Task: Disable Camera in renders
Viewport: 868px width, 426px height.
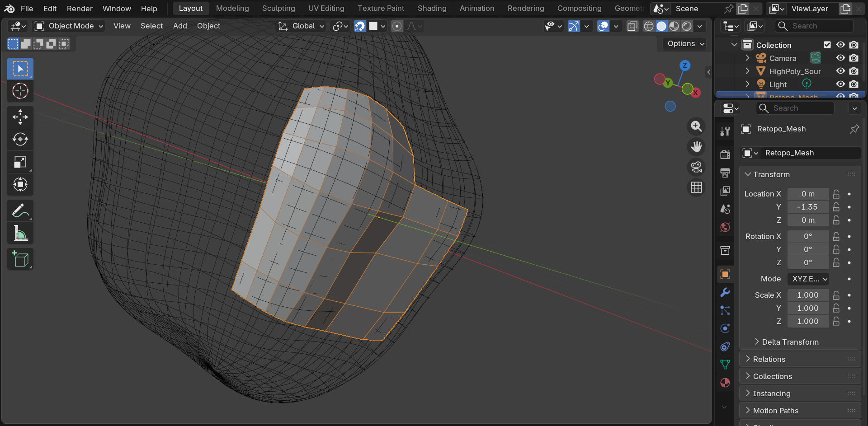Action: 854,58
